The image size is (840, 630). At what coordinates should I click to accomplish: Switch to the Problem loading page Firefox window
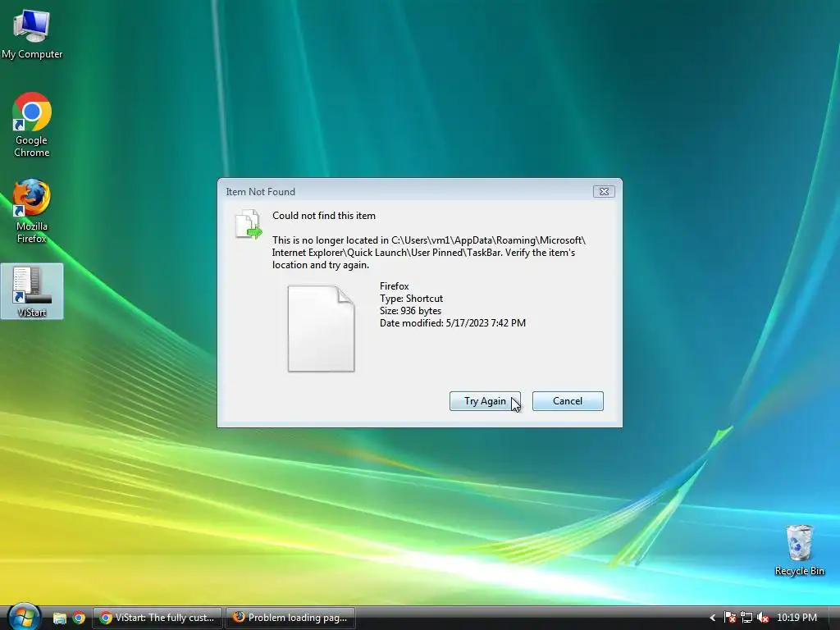coord(291,618)
